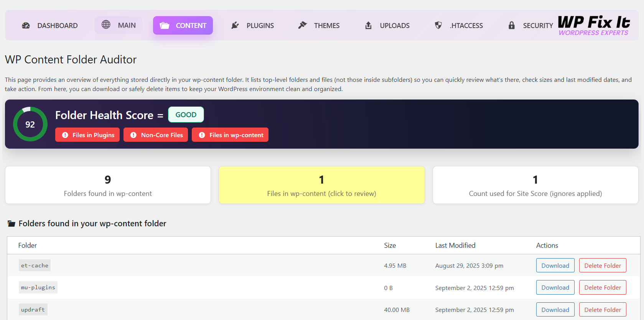Delete the mu-plugins folder

pos(603,287)
